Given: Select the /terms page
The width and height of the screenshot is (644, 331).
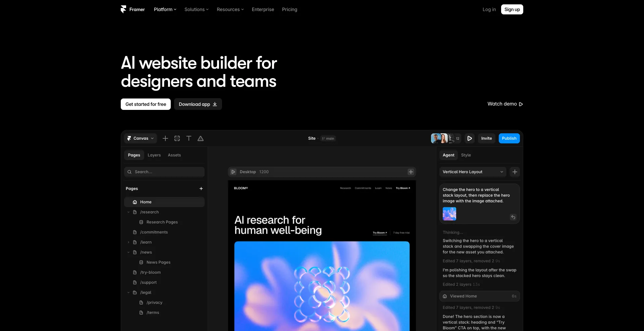Looking at the screenshot, I should pos(153,313).
